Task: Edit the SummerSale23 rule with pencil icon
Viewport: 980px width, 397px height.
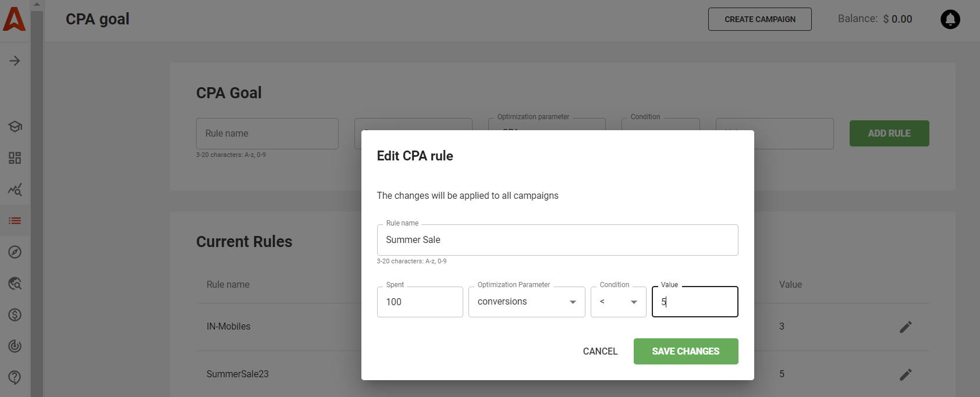Action: [905, 375]
